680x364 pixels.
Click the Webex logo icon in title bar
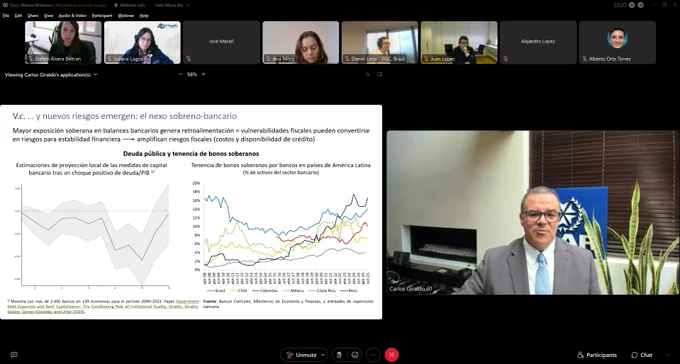[5, 5]
